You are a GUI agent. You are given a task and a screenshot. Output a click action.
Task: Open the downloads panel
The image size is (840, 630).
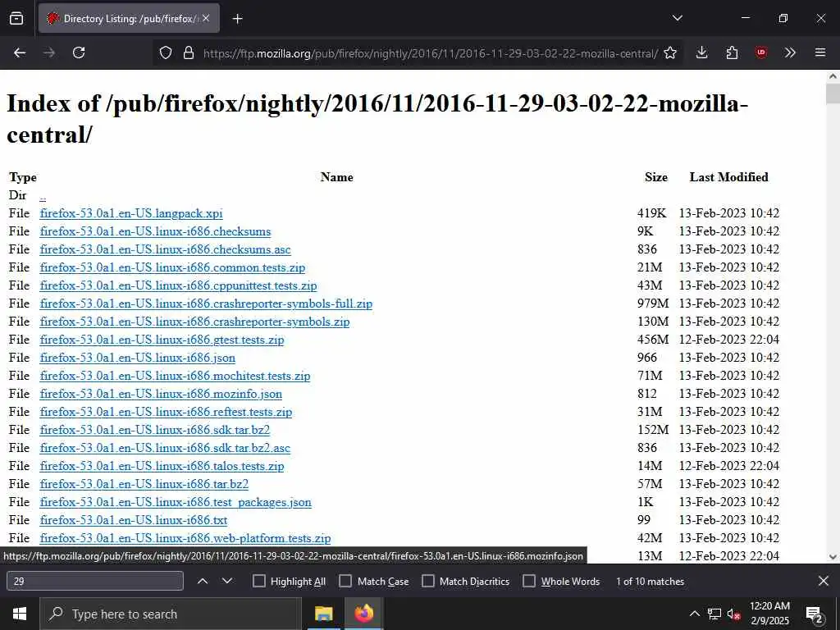[702, 52]
